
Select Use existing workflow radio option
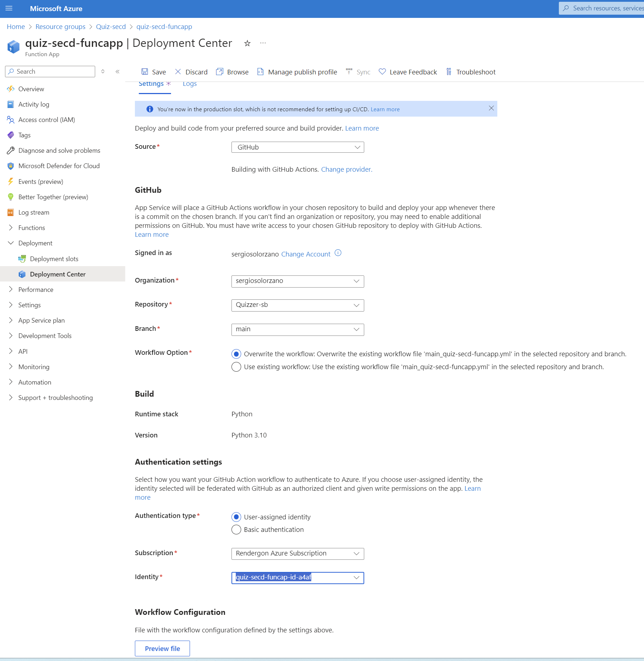click(x=236, y=367)
